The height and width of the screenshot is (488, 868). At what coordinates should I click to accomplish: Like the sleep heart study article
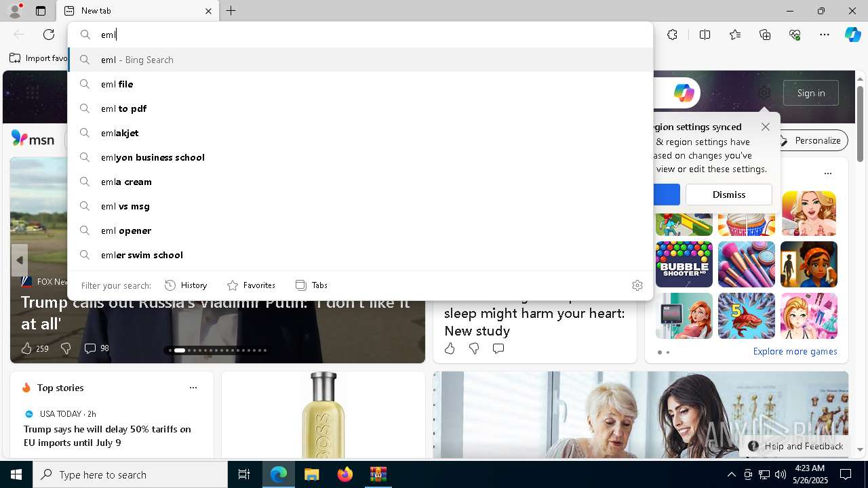click(450, 348)
